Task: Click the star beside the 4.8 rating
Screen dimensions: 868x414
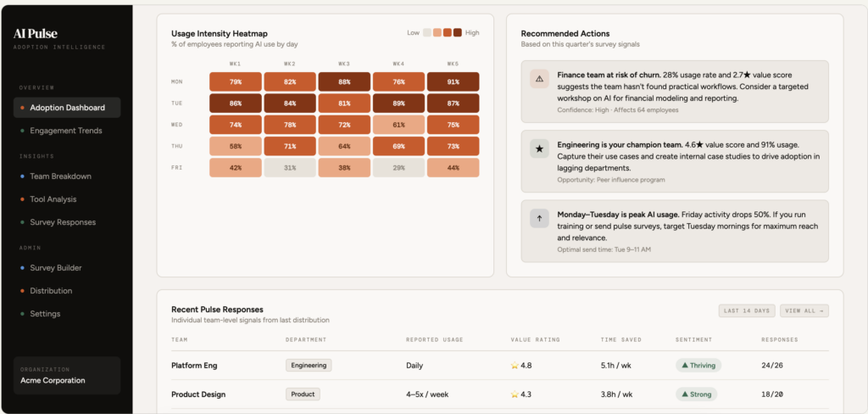Action: click(x=514, y=366)
